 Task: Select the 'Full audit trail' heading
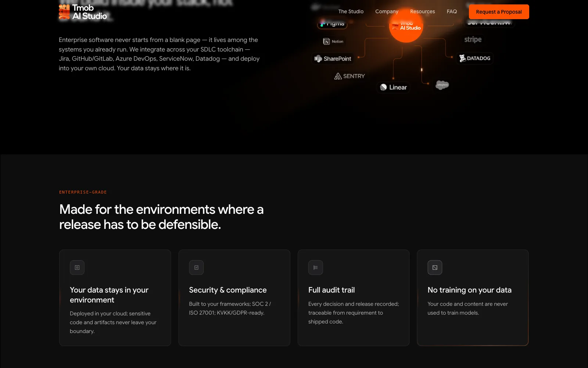tap(331, 290)
